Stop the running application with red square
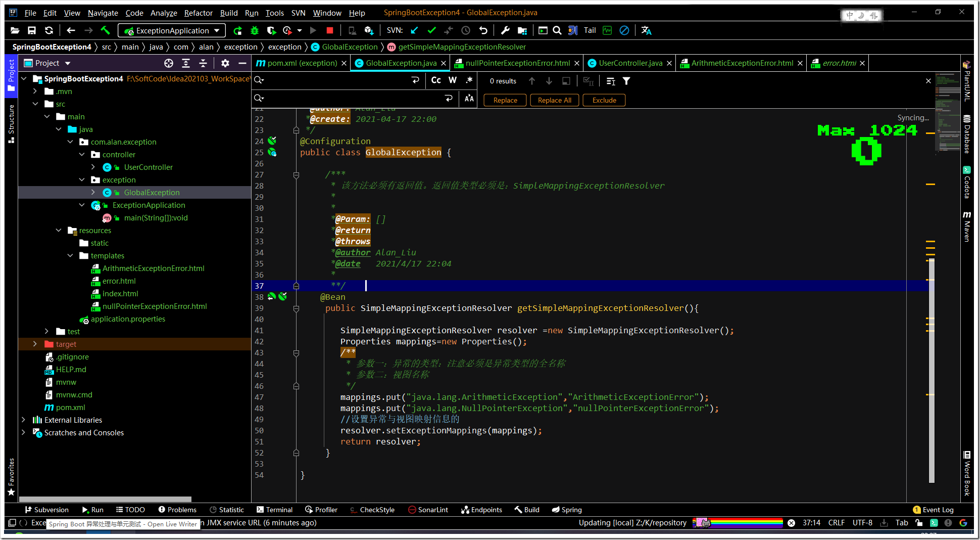This screenshot has height=540, width=980. pos(330,30)
